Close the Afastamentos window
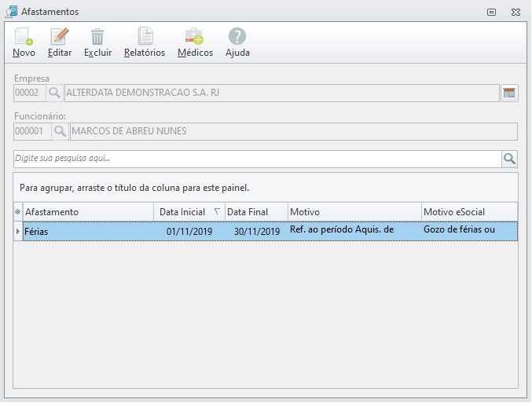The image size is (532, 403). (515, 13)
